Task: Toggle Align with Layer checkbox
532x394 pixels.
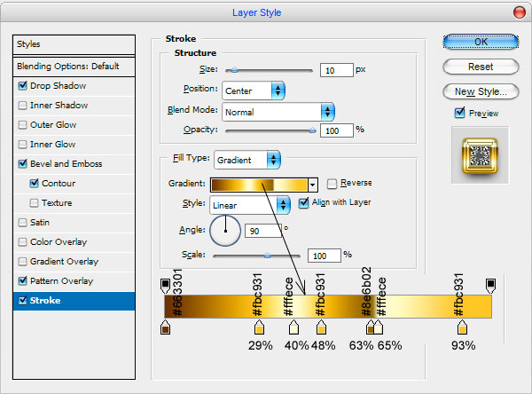Action: pos(303,203)
